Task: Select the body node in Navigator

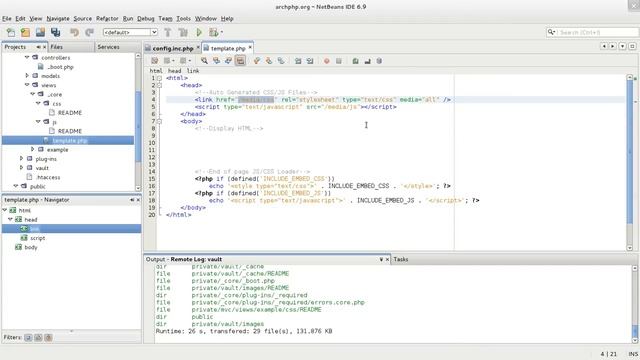Action: [x=31, y=247]
